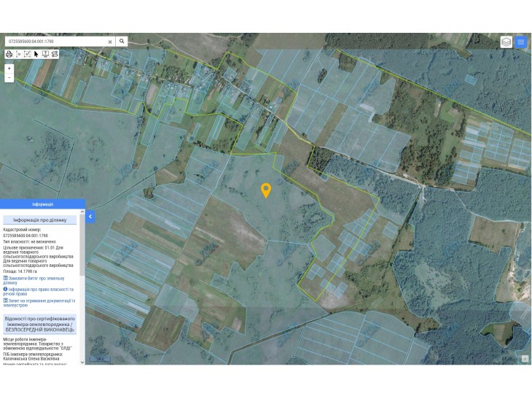Zoom out with the minus button
Image resolution: width=532 pixels, height=399 pixels.
point(9,77)
